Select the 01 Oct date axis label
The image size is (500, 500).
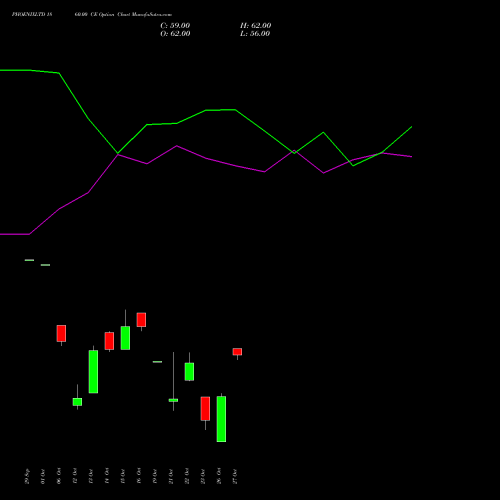coord(43,476)
